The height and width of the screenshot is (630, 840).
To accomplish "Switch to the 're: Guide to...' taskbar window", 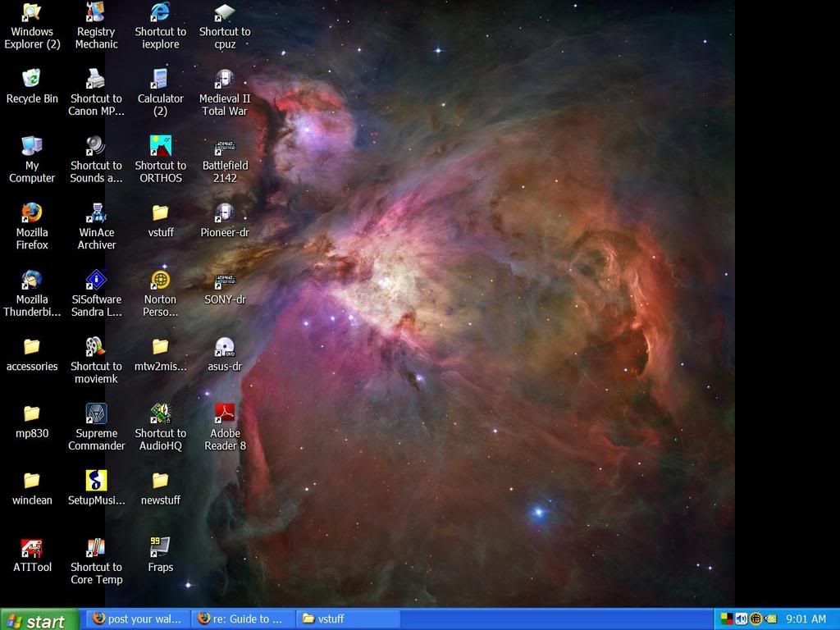I will 241,619.
